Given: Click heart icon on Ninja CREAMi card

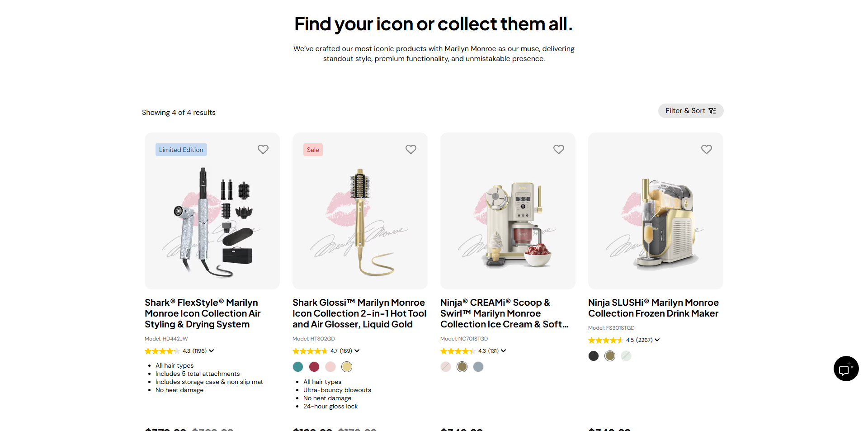Looking at the screenshot, I should [x=559, y=149].
